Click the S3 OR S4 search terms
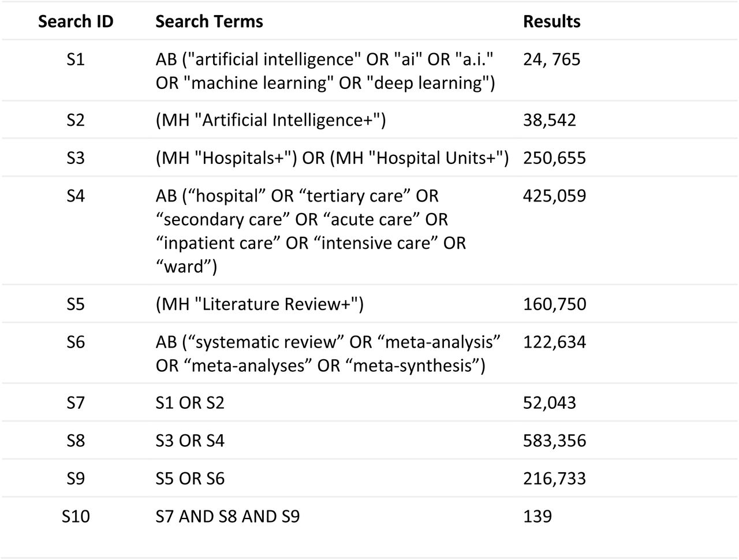This screenshot has width=739, height=560. pyautogui.click(x=190, y=441)
